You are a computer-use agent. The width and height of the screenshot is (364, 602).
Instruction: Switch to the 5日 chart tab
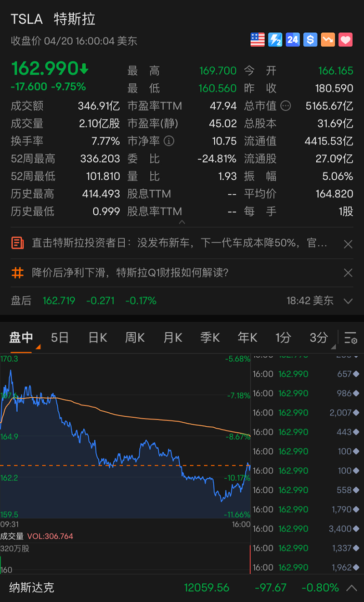coord(60,338)
